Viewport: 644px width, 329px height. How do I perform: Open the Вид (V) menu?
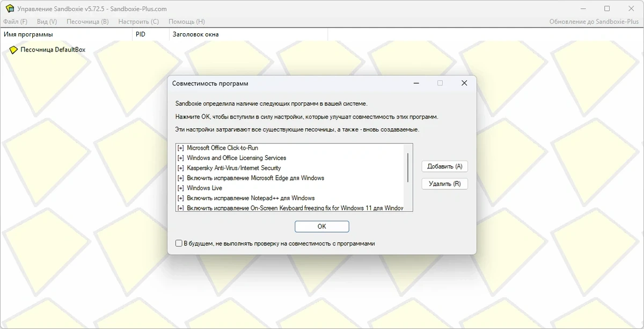coord(47,21)
